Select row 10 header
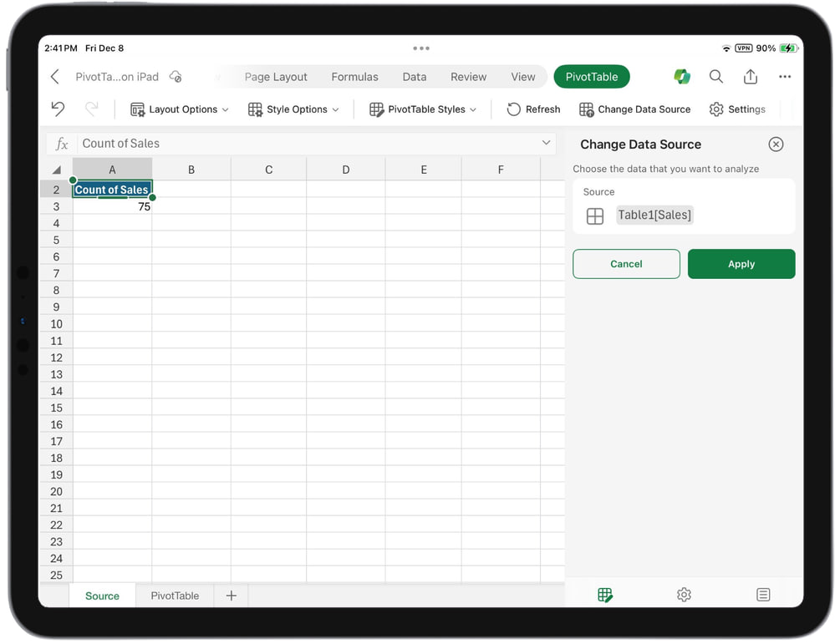This screenshot has height=644, width=835. (57, 324)
